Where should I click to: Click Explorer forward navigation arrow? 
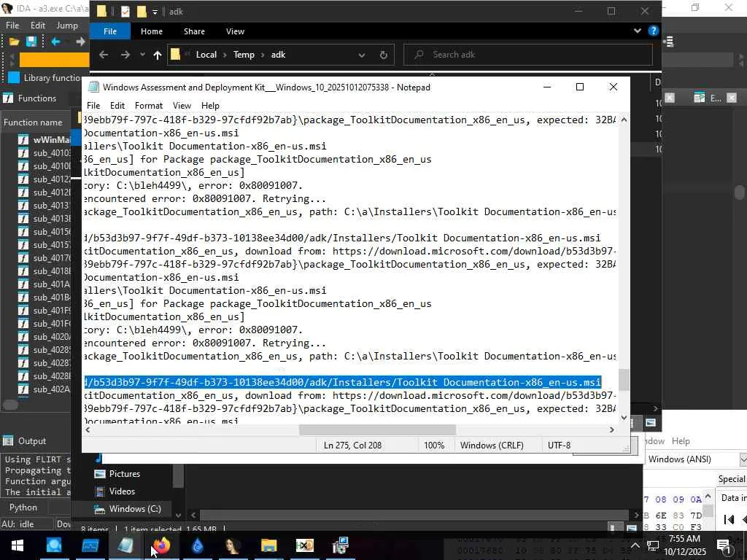coord(125,55)
